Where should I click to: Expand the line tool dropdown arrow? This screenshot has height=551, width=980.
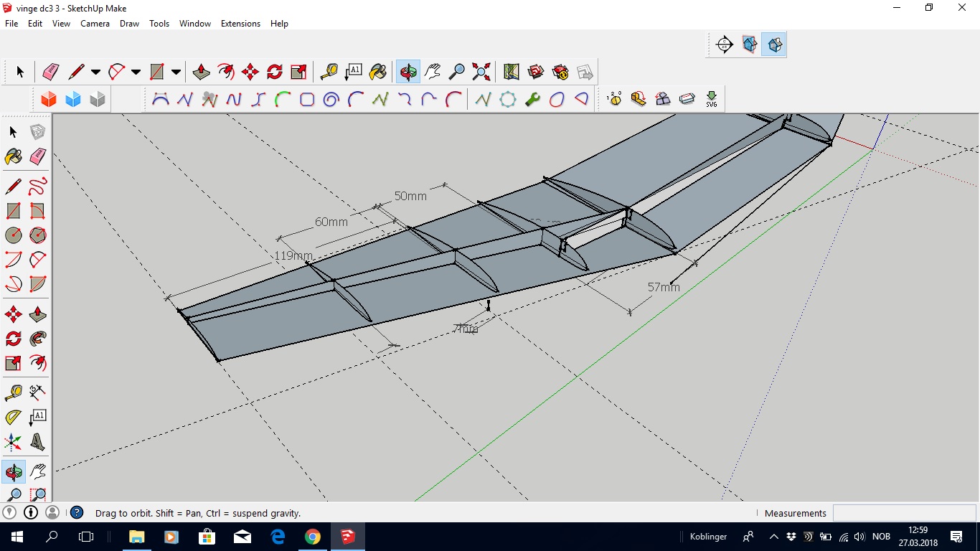(95, 72)
